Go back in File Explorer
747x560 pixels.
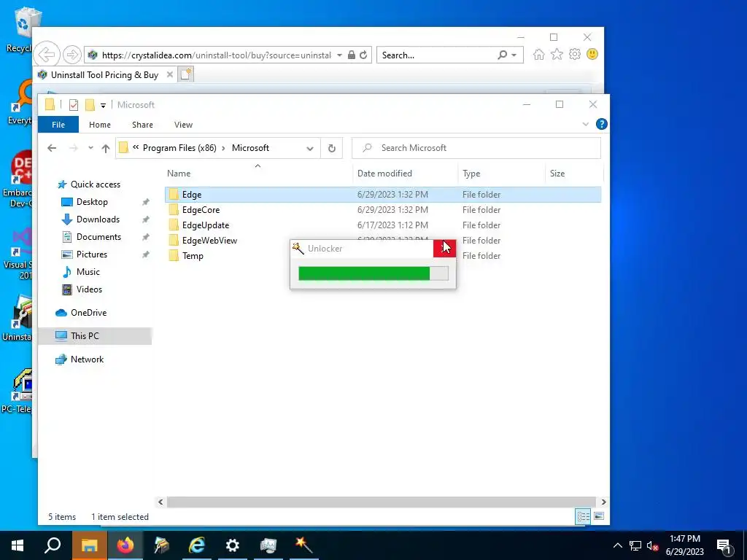click(52, 148)
